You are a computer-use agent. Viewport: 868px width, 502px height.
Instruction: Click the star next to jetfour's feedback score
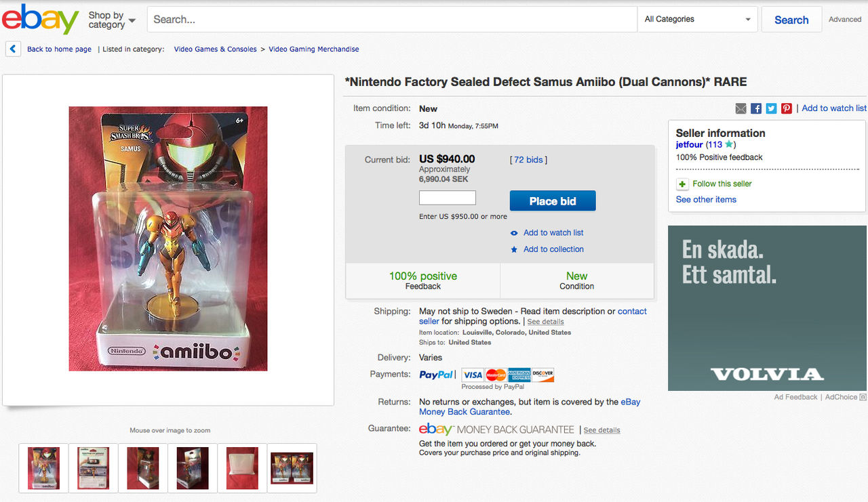pyautogui.click(x=729, y=144)
